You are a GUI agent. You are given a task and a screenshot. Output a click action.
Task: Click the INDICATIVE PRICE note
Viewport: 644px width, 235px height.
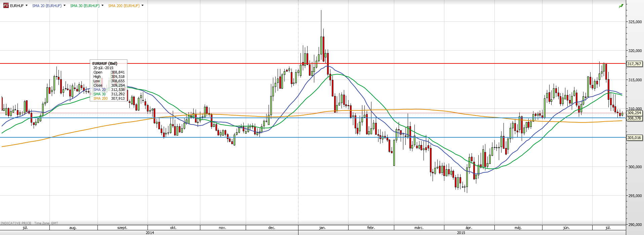tap(16, 223)
